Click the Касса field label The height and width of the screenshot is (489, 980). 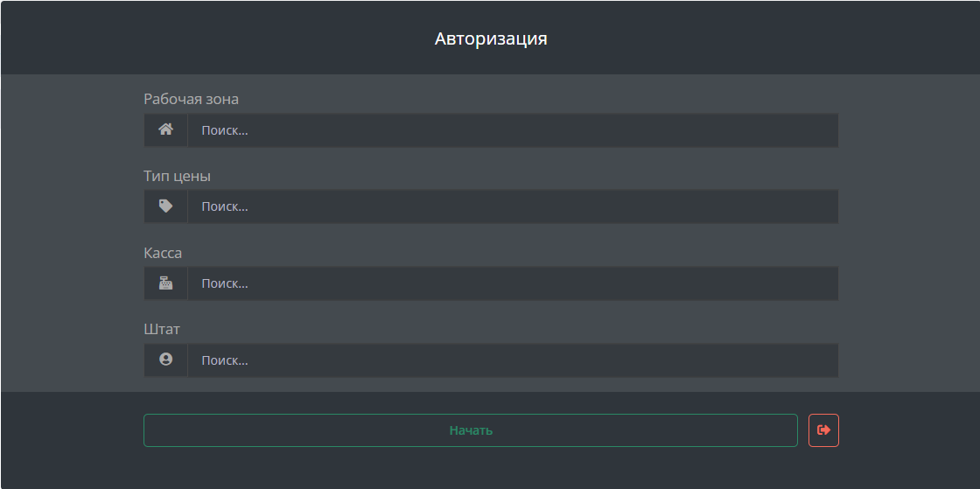163,253
